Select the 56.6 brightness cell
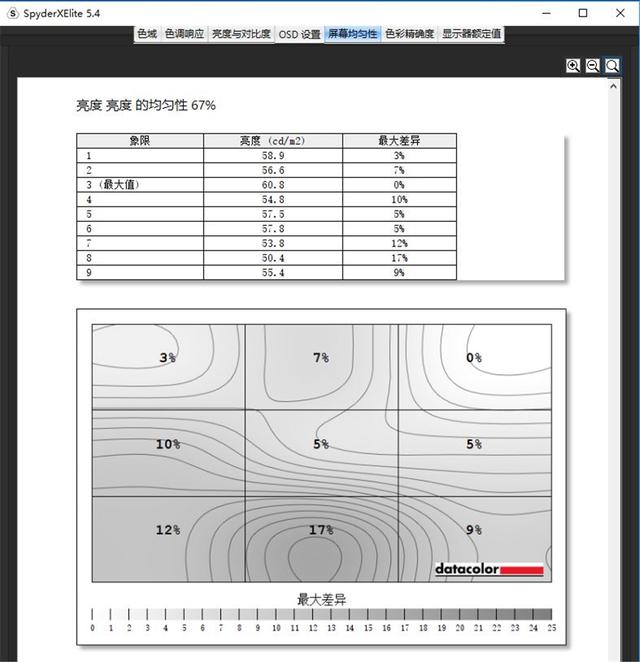 tap(273, 170)
